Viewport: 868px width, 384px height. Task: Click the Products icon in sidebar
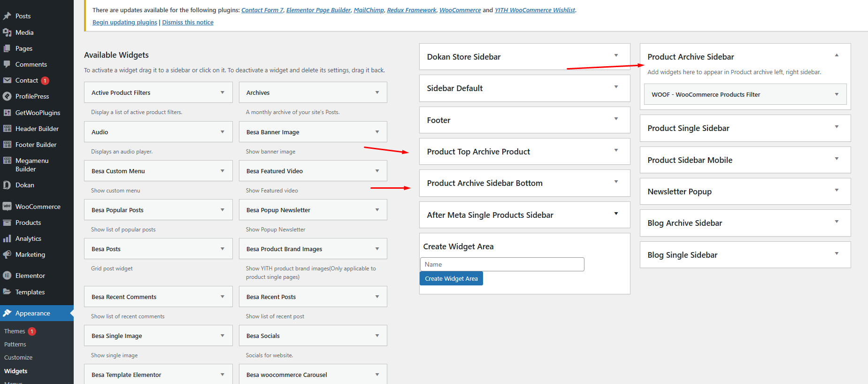tap(7, 223)
